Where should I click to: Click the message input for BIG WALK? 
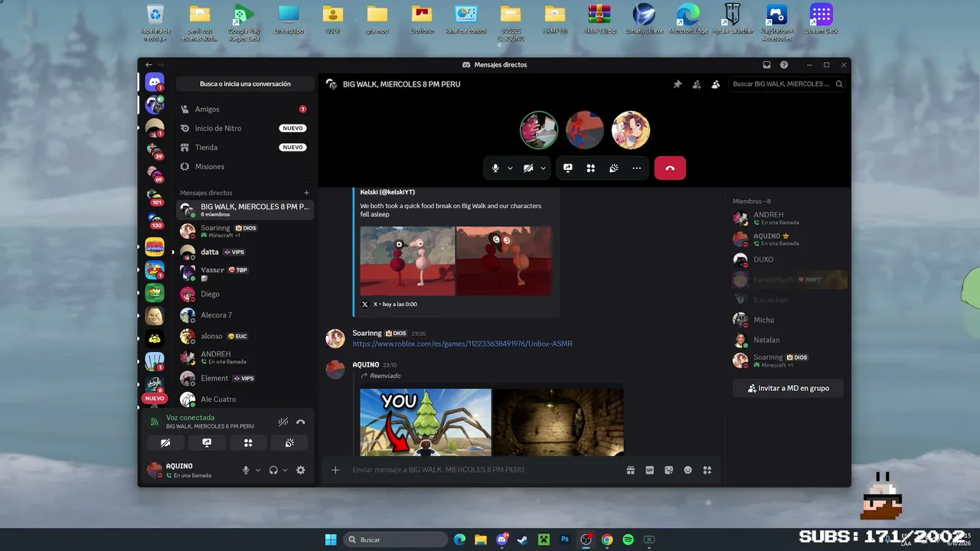486,470
